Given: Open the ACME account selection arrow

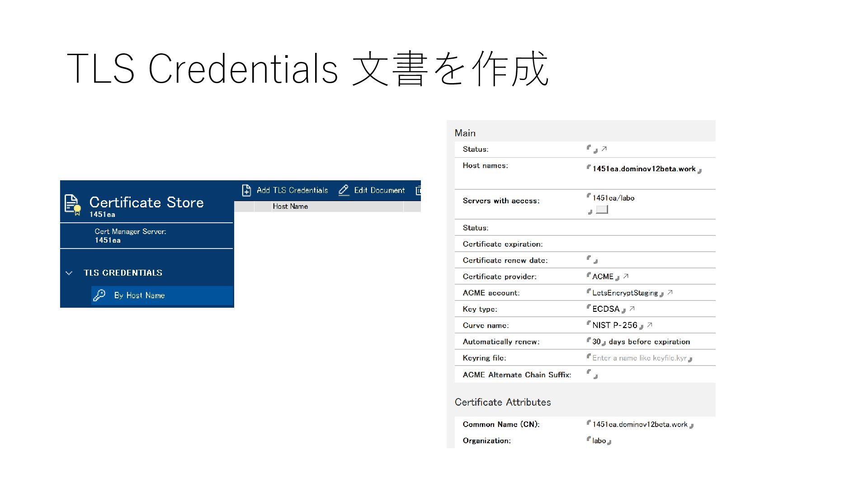Looking at the screenshot, I should tap(670, 292).
